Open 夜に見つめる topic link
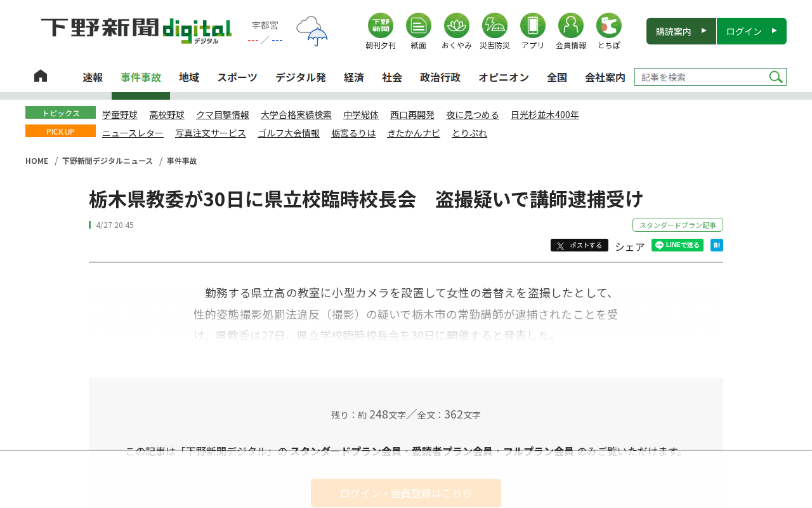The image size is (812, 508). pyautogui.click(x=473, y=115)
